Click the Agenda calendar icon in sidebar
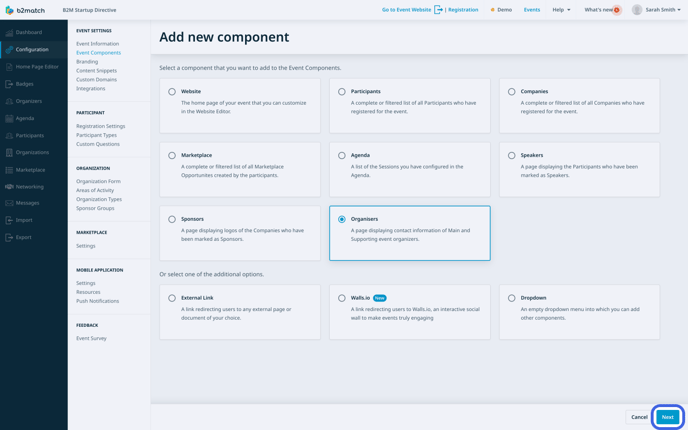This screenshot has width=688, height=430. coord(9,118)
